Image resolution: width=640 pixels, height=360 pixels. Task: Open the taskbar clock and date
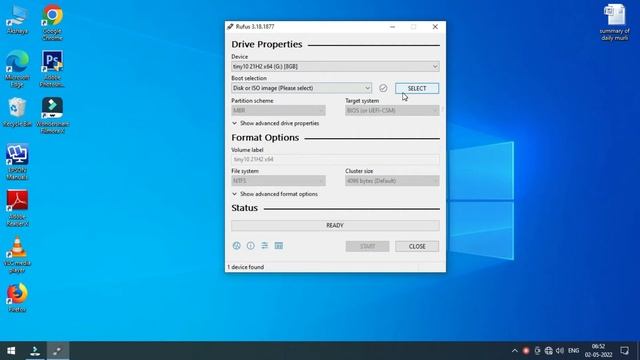(598, 351)
